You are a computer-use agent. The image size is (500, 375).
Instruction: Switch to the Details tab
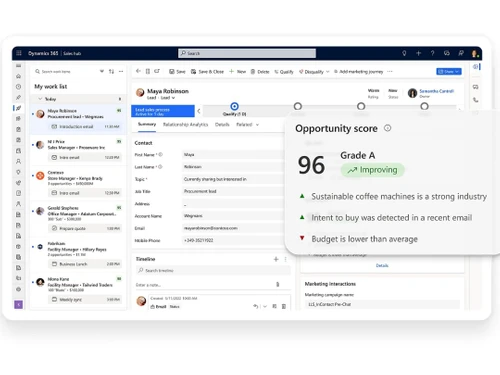pos(222,125)
